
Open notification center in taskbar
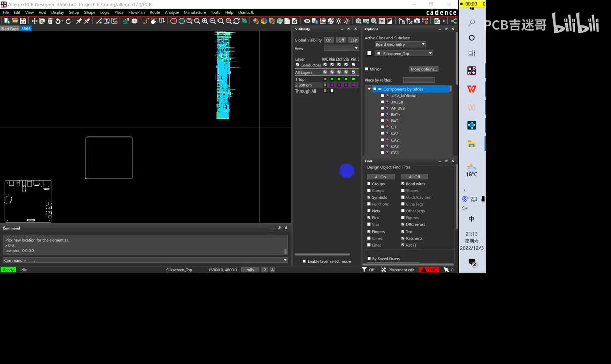pos(472,262)
